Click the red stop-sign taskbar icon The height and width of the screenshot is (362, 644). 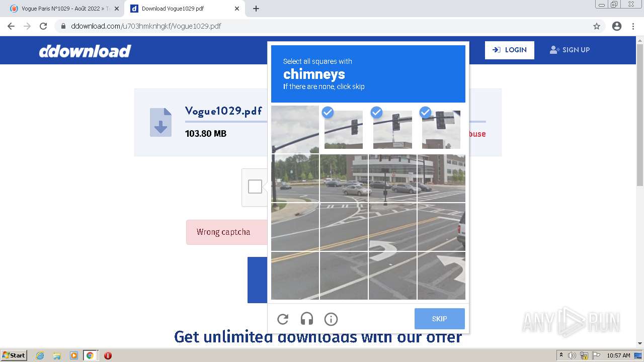click(108, 355)
